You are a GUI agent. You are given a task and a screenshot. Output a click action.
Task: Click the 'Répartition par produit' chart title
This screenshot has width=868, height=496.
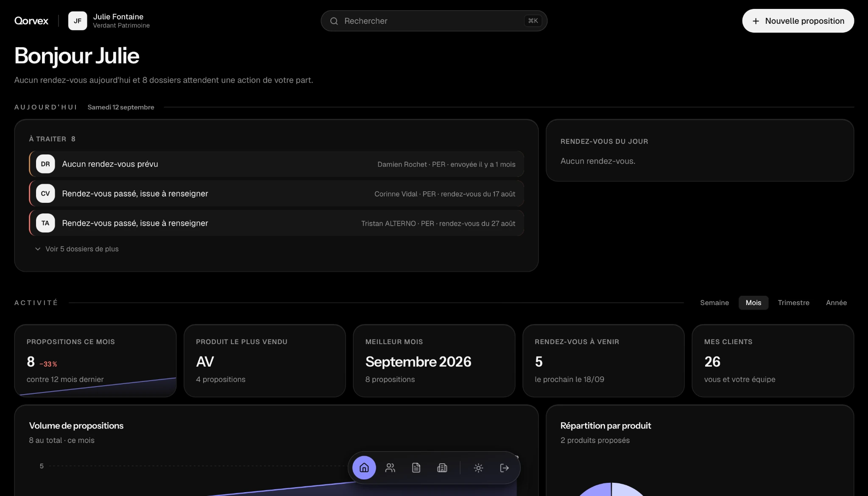(606, 425)
